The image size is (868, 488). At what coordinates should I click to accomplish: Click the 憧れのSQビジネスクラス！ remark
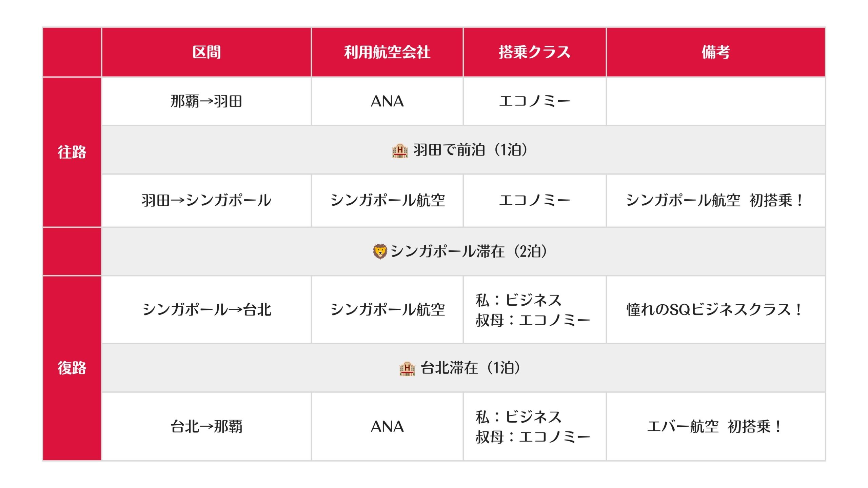715,310
